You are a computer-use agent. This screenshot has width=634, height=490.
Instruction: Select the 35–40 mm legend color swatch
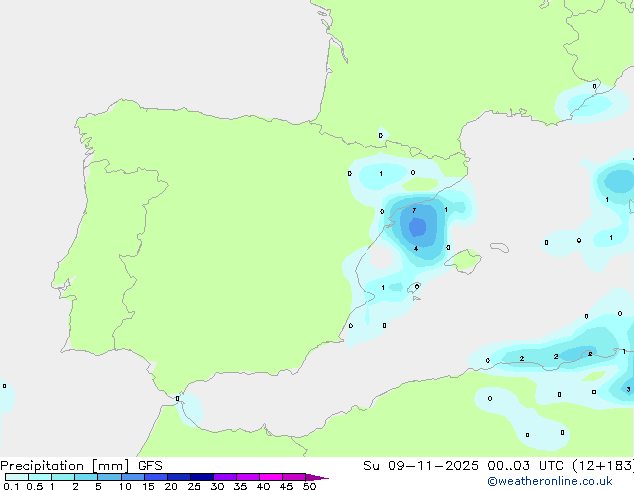click(x=248, y=477)
